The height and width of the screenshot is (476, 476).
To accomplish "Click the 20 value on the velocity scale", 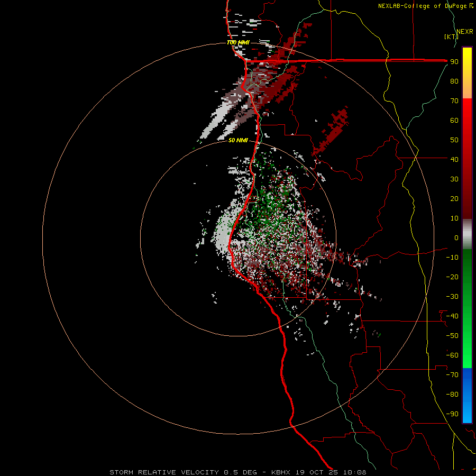I will tap(454, 198).
